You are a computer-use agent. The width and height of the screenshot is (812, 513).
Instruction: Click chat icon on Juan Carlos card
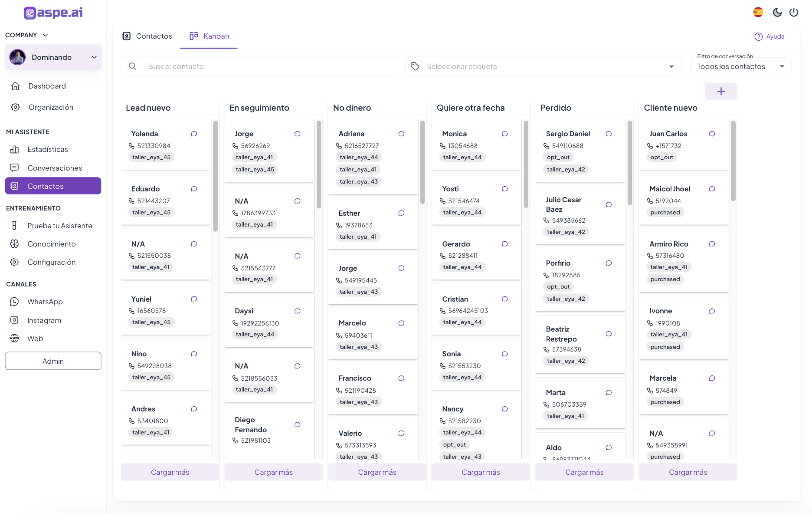712,134
